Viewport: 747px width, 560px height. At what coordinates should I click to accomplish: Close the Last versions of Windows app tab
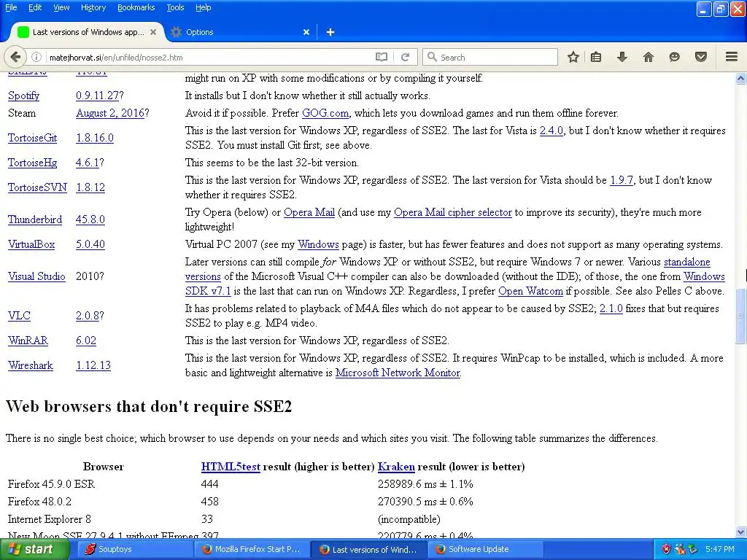[x=153, y=32]
